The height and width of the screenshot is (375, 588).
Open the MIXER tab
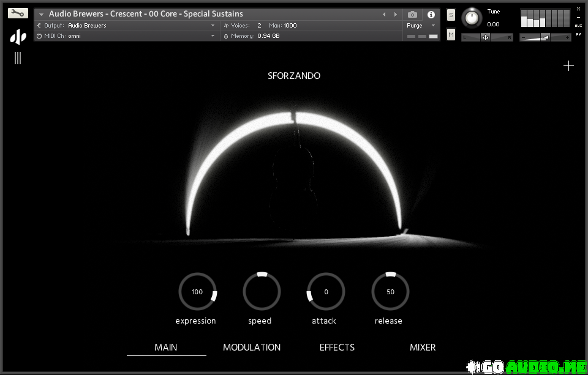pyautogui.click(x=423, y=347)
